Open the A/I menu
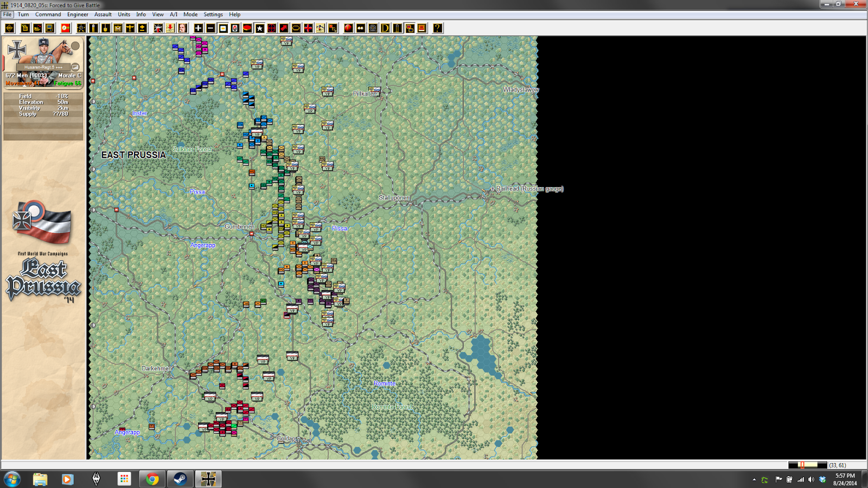This screenshot has height=488, width=868. pyautogui.click(x=174, y=15)
